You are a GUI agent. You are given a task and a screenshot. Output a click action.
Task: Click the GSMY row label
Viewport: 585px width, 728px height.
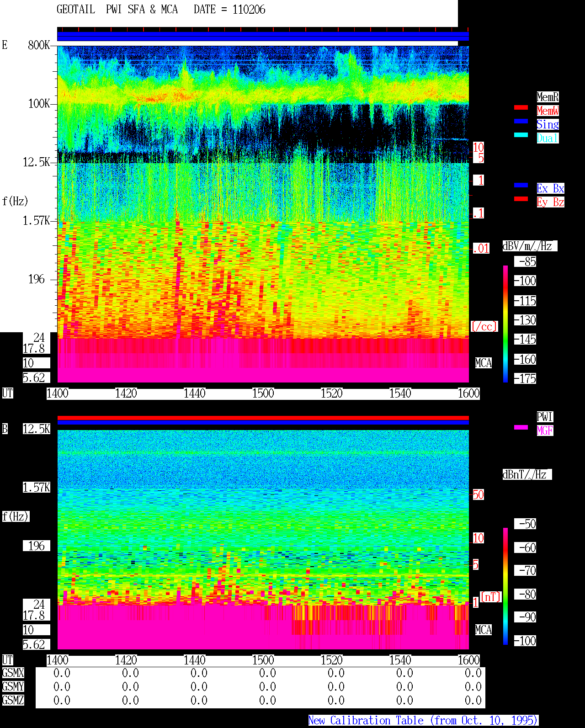pos(13,686)
